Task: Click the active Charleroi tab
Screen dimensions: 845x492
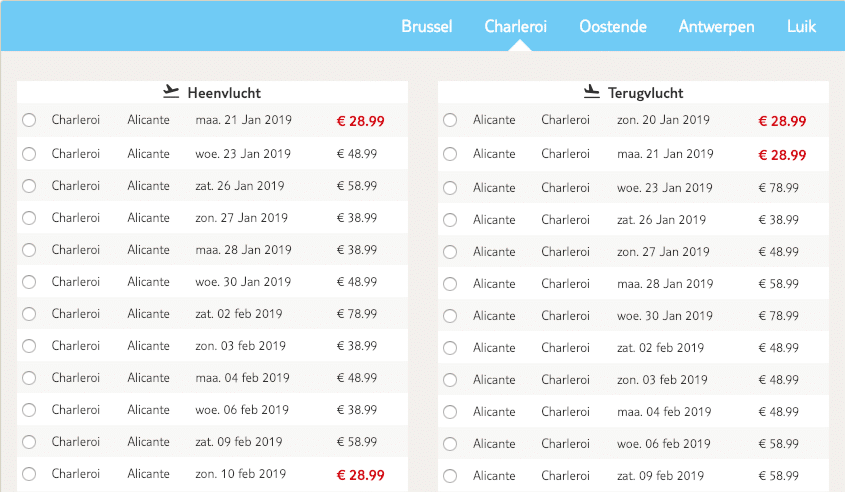Action: click(516, 26)
